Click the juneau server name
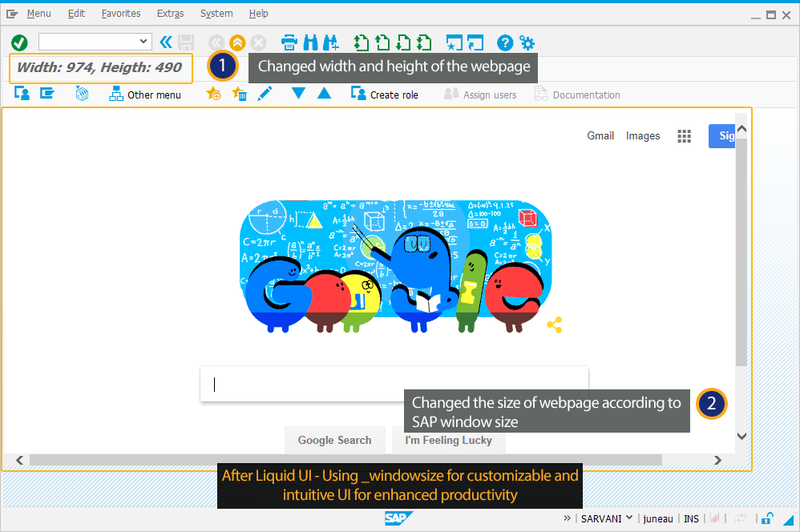This screenshot has height=532, width=800. [658, 518]
